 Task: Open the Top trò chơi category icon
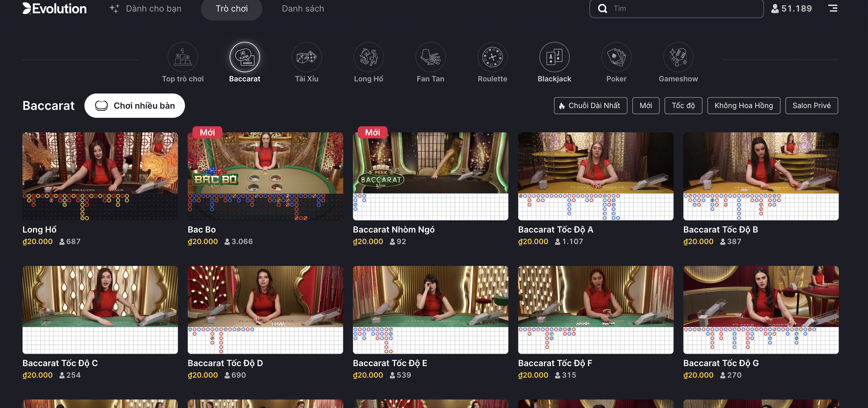(x=183, y=57)
